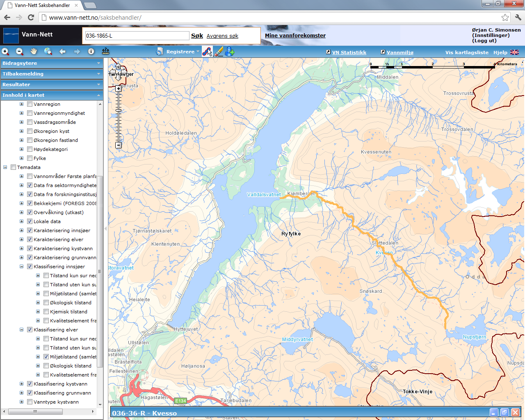This screenshot has height=420, width=525.
Task: Open the Hjelp link
Action: point(500,52)
